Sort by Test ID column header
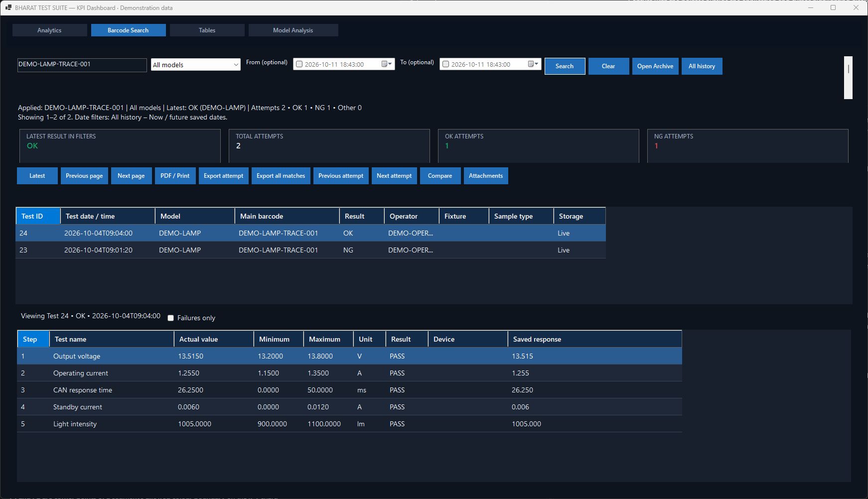 (38, 216)
